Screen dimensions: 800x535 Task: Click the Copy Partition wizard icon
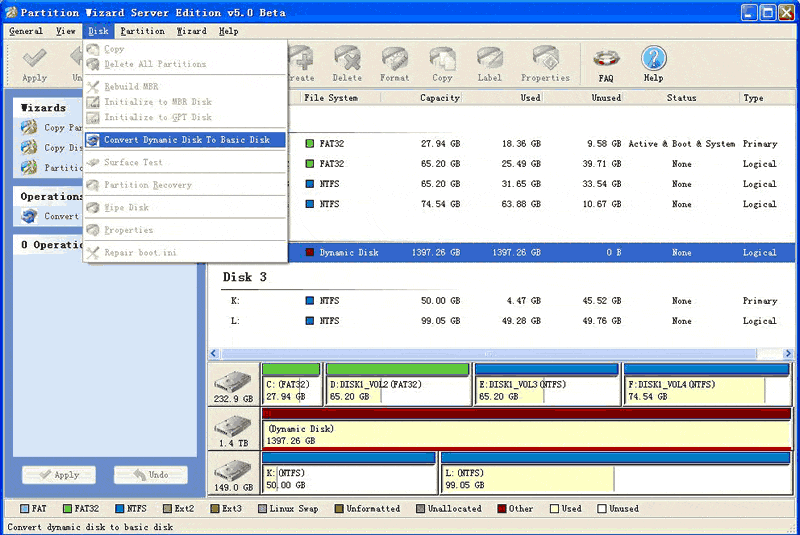tap(29, 127)
